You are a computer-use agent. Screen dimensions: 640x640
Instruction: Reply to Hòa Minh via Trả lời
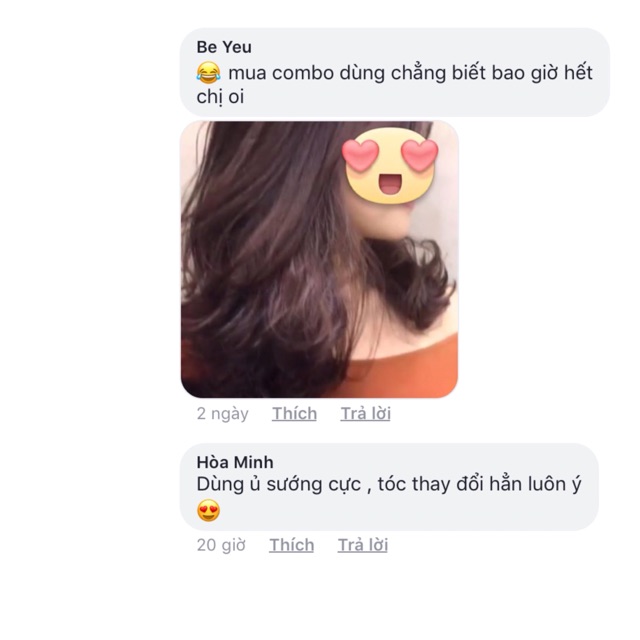pyautogui.click(x=362, y=545)
